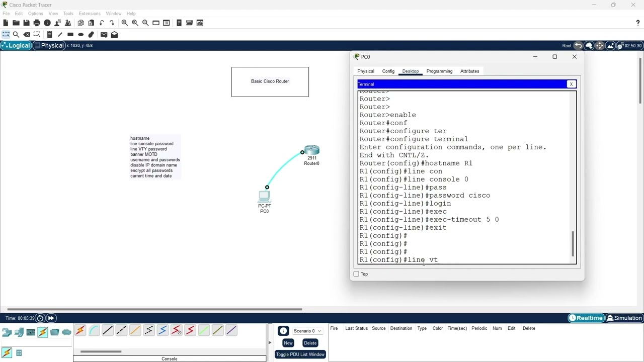Switch to Programming tab in PC0 window
The height and width of the screenshot is (362, 644).
[439, 71]
